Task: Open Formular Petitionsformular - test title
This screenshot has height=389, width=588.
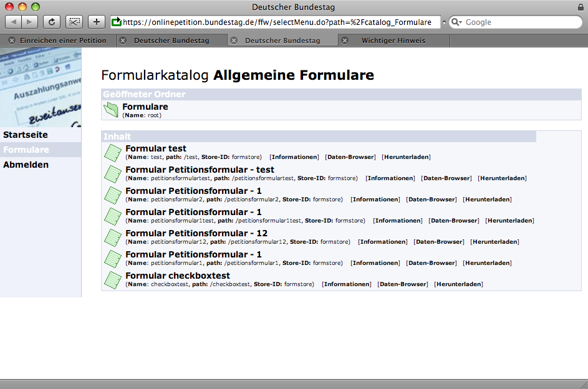Action: coord(200,170)
